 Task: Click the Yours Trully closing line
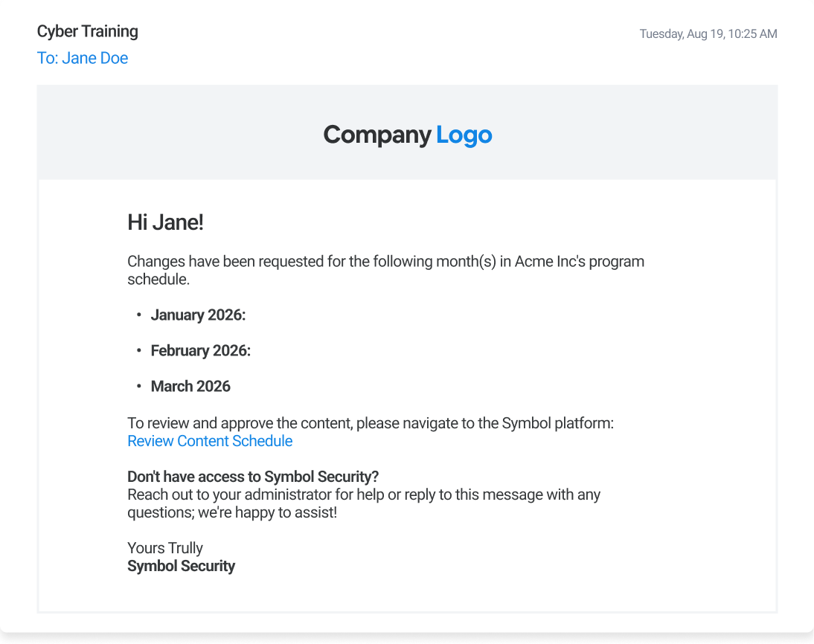pos(165,548)
